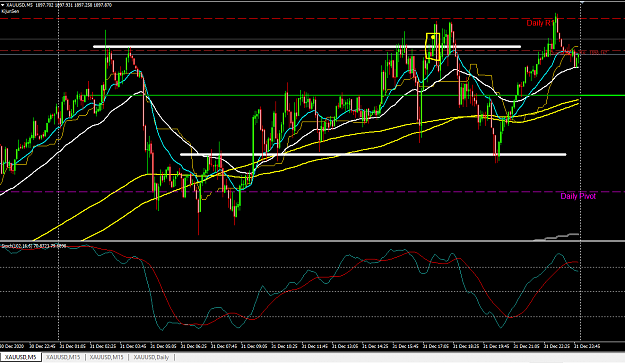Image resolution: width=625 pixels, height=363 pixels.
Task: Select the lower white horizontal support line
Action: [373, 154]
